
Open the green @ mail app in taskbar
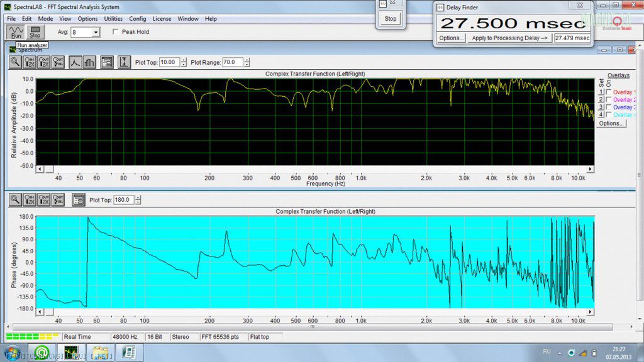pos(42,353)
